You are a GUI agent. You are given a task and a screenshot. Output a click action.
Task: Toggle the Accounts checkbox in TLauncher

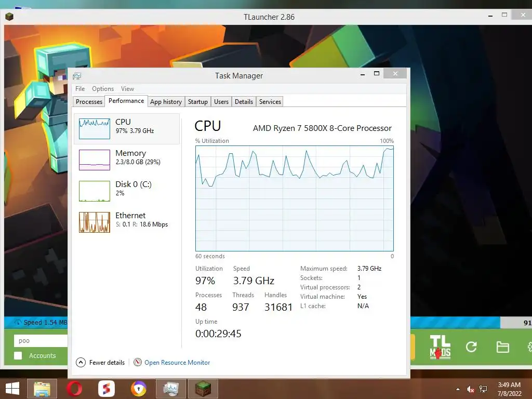click(18, 355)
